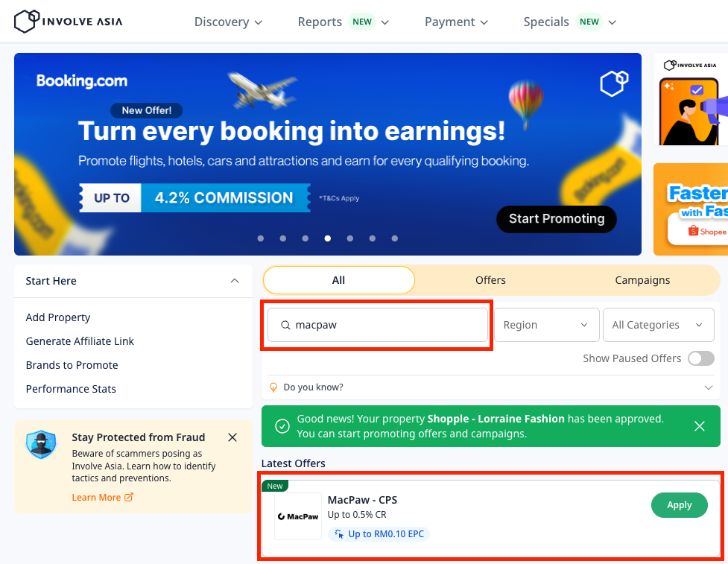
Task: Click the MacPaw offer logo thumbnail
Action: coord(298,516)
